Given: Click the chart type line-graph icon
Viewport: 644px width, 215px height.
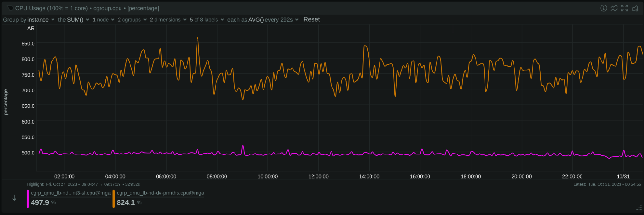Looking at the screenshot, I should [614, 8].
